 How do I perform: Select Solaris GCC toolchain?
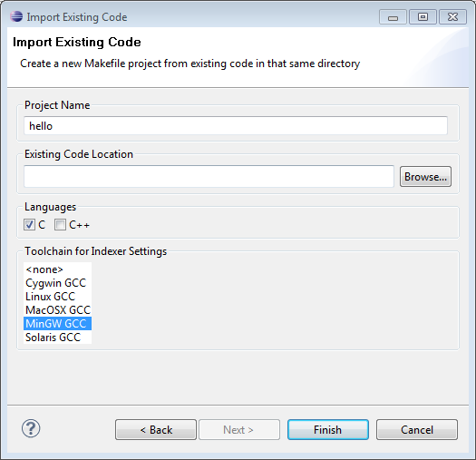coord(57,338)
